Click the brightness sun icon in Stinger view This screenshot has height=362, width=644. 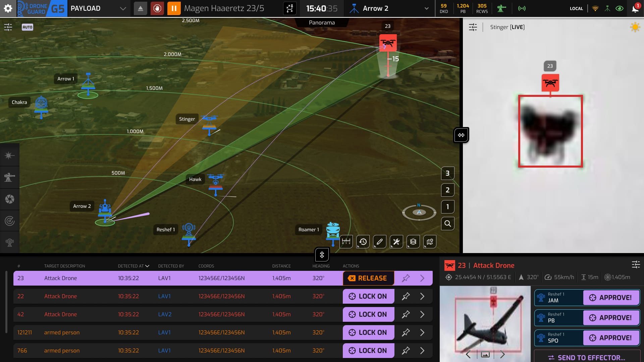pos(635,27)
